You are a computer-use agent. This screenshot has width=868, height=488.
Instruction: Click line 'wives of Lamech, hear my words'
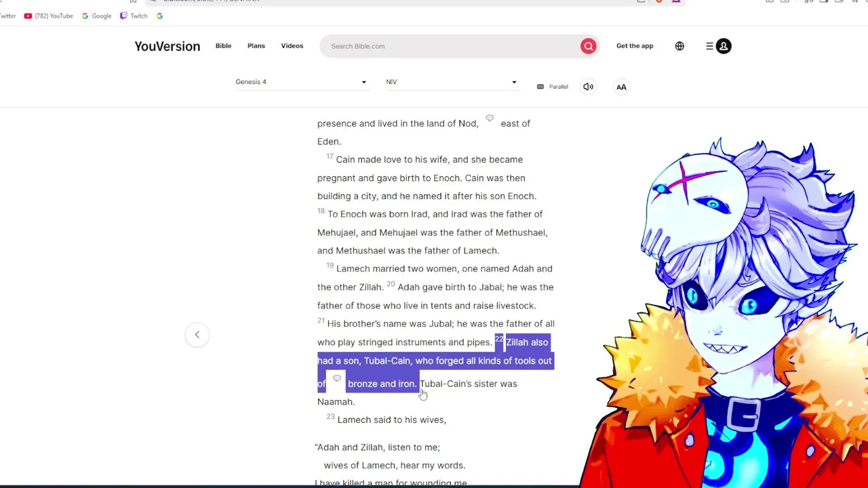coord(395,466)
